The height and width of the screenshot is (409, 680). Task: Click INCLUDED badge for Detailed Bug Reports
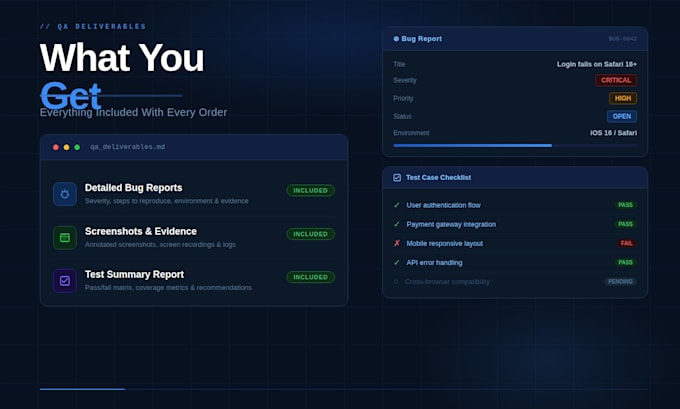311,190
